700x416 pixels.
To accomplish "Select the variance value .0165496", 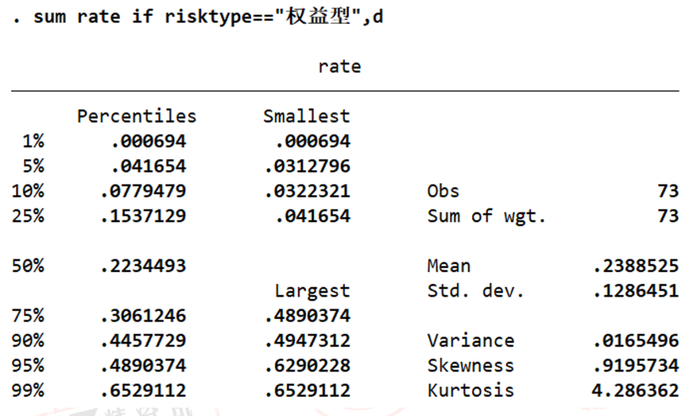I will (638, 341).
